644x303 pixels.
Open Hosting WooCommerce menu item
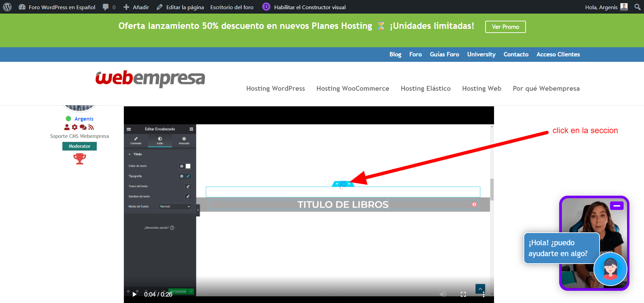[x=353, y=88]
